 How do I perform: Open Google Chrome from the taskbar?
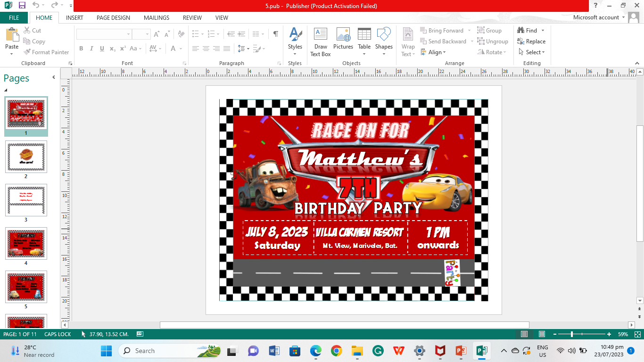(x=336, y=351)
